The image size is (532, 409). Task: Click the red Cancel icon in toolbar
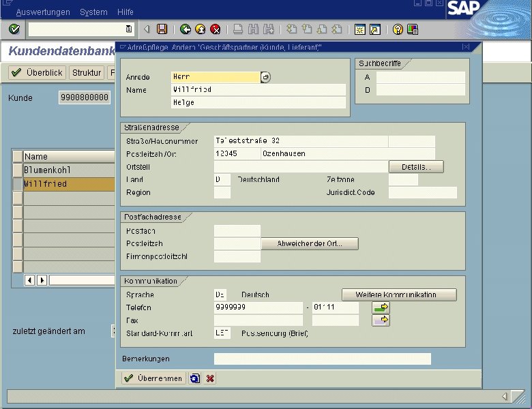(x=215, y=29)
